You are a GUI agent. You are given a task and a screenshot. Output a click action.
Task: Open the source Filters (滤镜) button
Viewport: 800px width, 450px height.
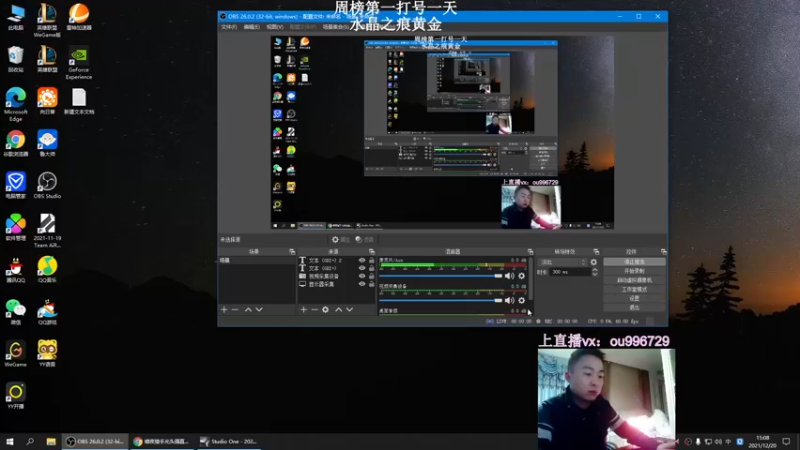pyautogui.click(x=364, y=239)
